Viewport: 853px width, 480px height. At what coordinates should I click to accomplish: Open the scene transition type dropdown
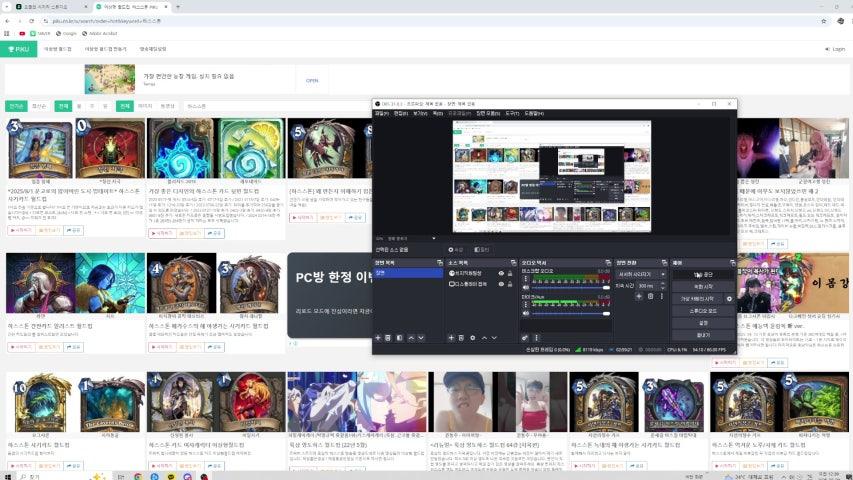tap(641, 274)
